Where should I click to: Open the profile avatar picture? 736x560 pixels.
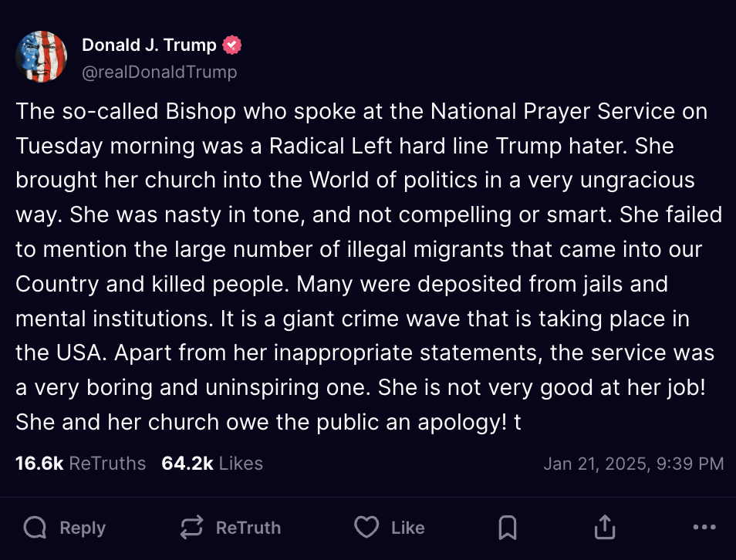(42, 57)
